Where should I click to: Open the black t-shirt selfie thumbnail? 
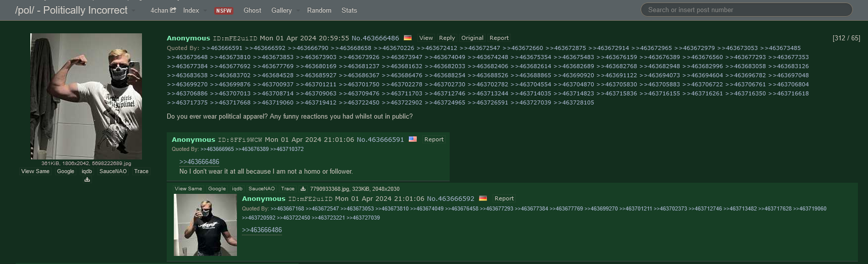point(205,225)
